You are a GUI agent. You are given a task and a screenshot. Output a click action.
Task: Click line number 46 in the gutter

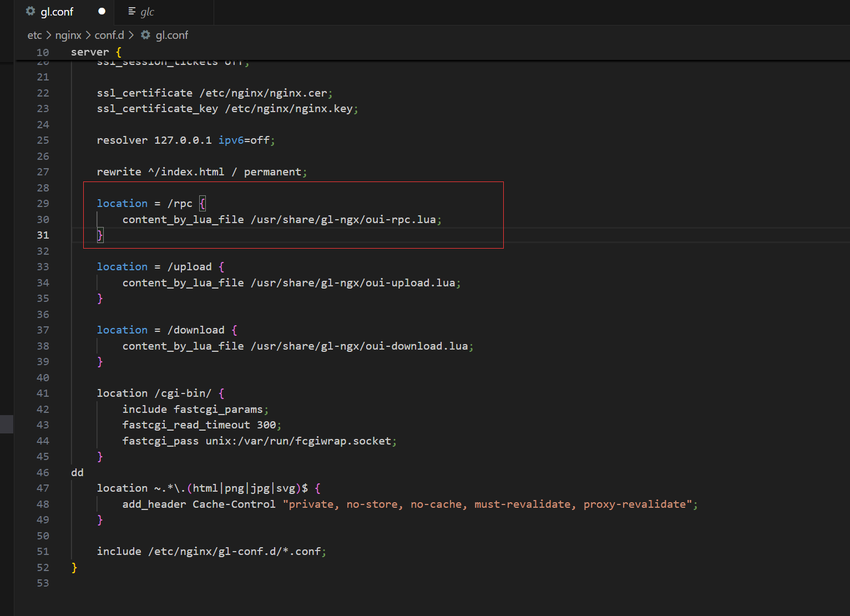point(43,473)
